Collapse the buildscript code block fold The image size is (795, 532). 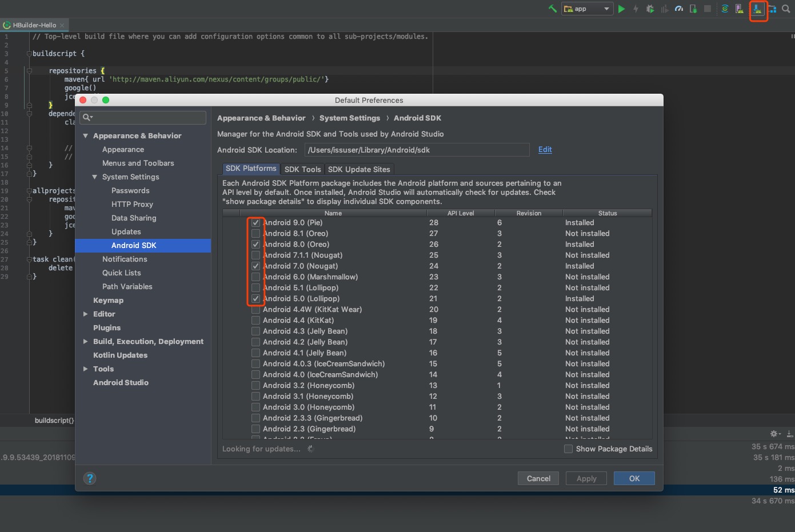29,53
